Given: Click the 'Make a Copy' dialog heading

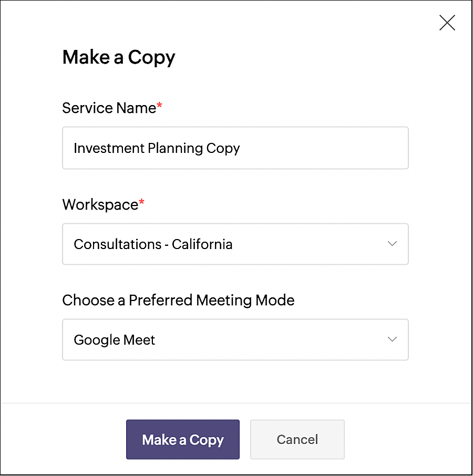Looking at the screenshot, I should (119, 57).
